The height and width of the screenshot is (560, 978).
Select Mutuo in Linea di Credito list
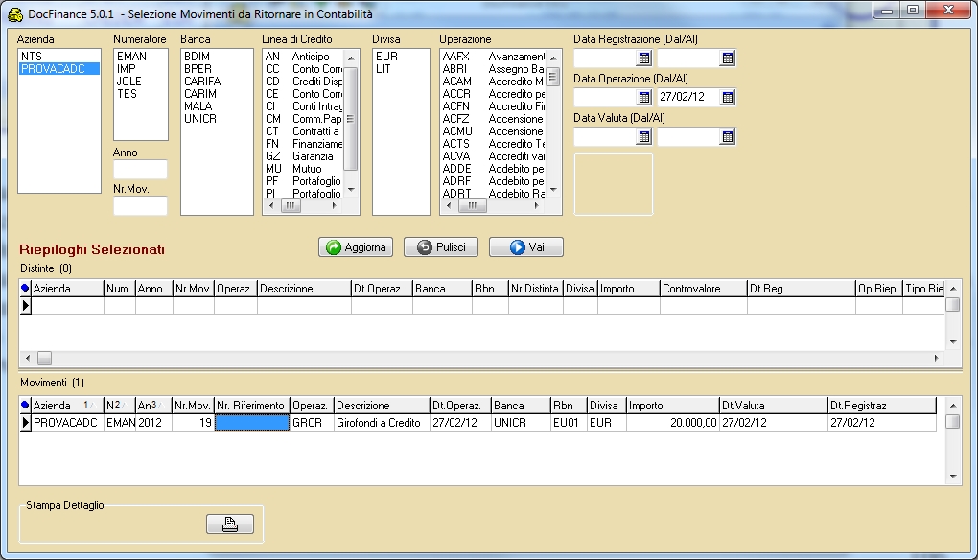(306, 169)
